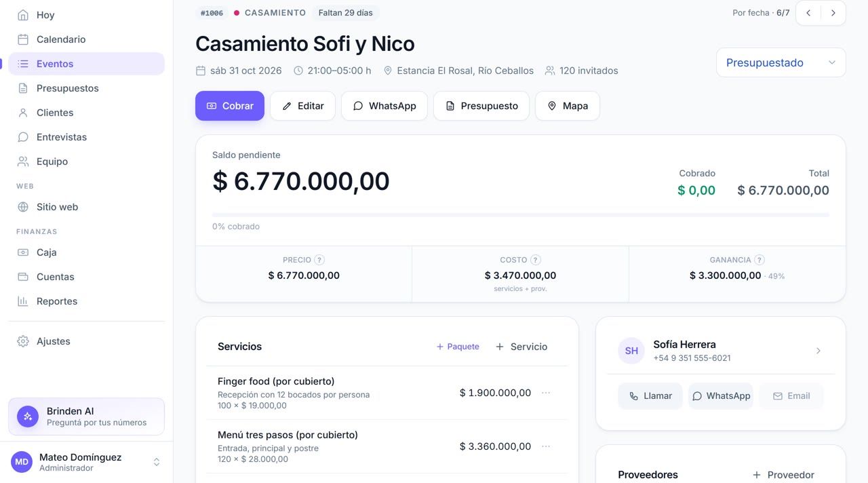Open Brinden AI assistant panel

[x=86, y=417]
